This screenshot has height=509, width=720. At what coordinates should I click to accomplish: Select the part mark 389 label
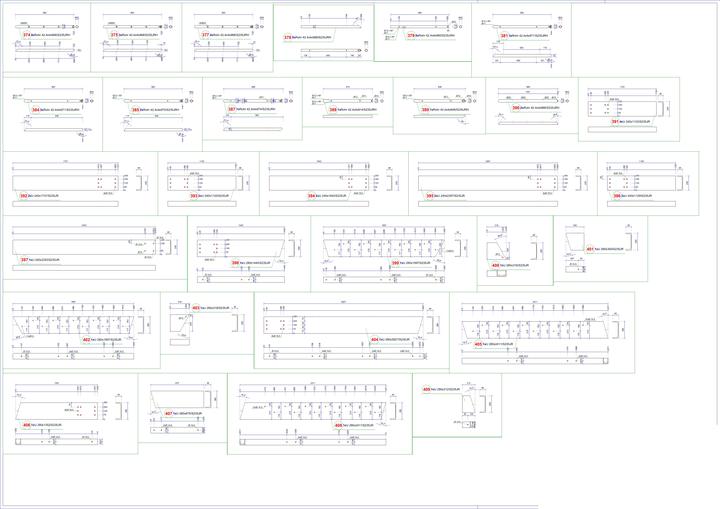click(425, 110)
